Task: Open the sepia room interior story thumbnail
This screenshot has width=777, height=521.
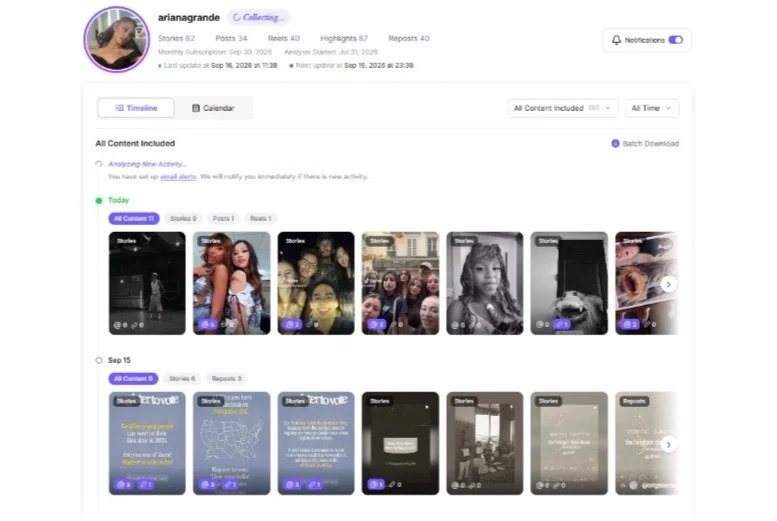Action: point(485,443)
